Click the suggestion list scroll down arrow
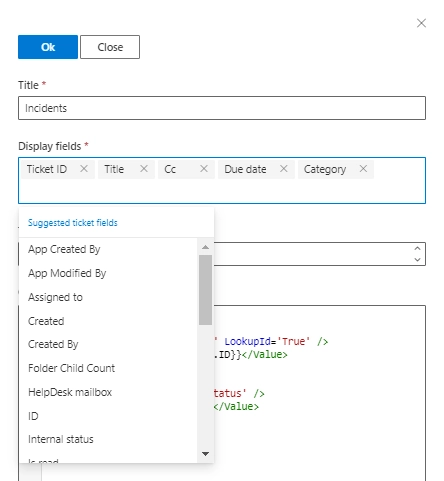Image resolution: width=444 pixels, height=481 pixels. tap(205, 454)
